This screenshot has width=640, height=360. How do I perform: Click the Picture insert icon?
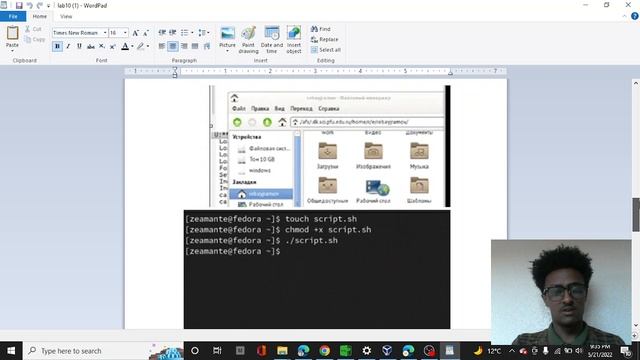coord(227,33)
